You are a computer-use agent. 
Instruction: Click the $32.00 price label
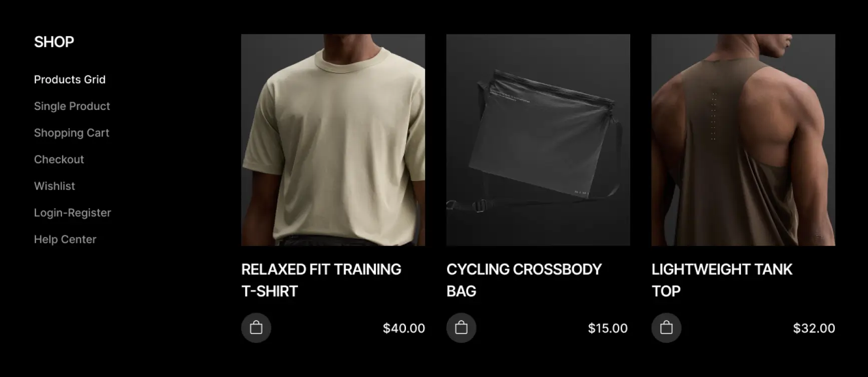click(x=814, y=328)
